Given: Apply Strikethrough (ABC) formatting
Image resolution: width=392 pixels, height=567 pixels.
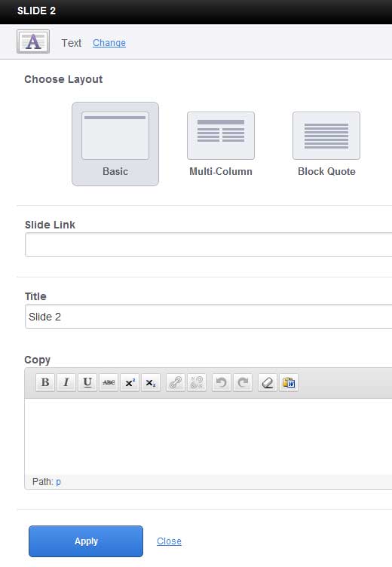Looking at the screenshot, I should [109, 382].
